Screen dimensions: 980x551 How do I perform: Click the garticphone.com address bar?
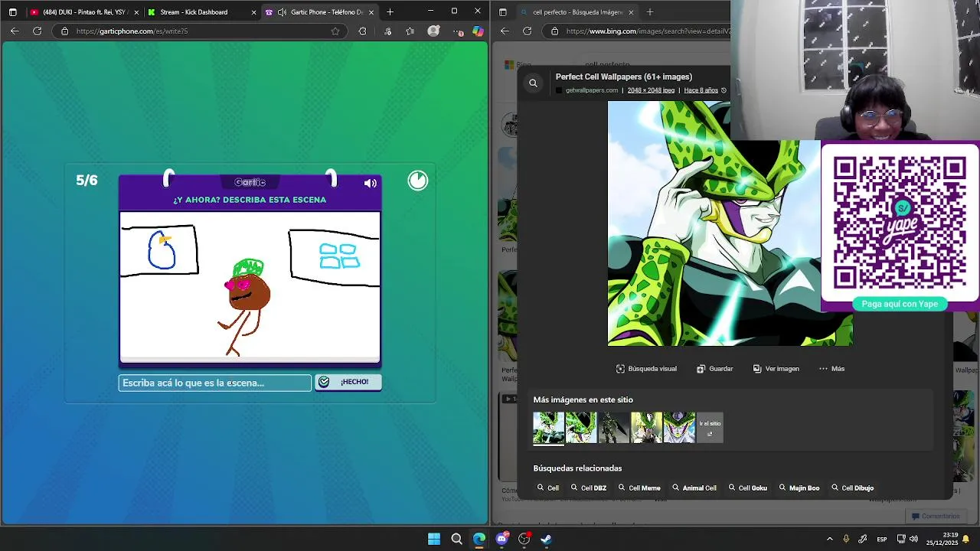click(199, 31)
